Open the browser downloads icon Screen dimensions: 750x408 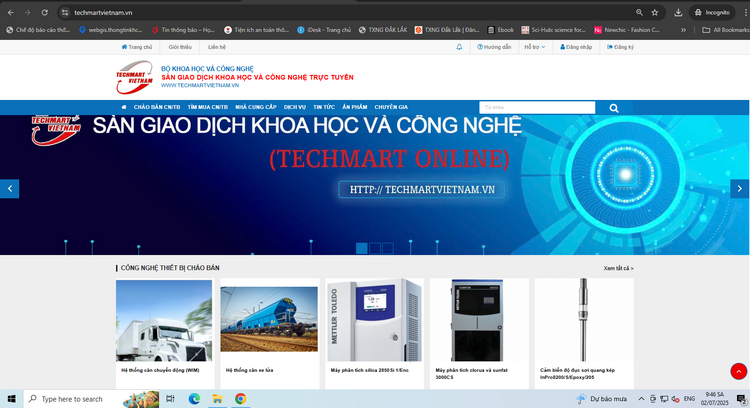tap(678, 12)
